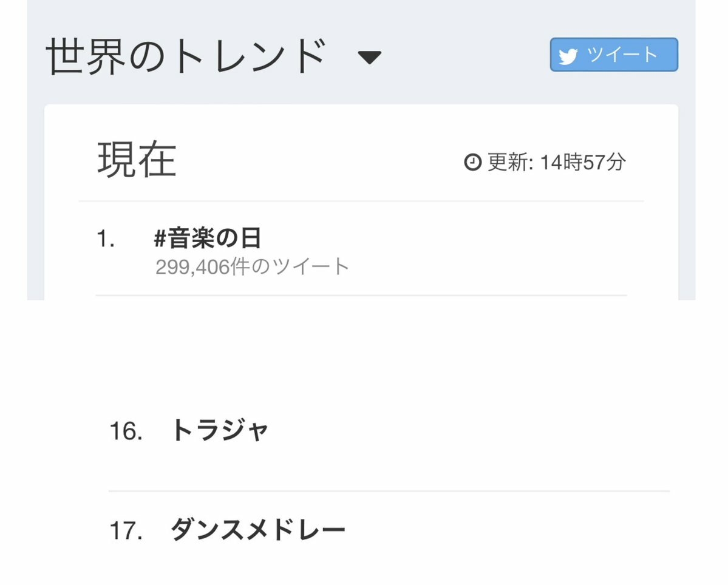Click rank number 1.
The image size is (728, 585).
106,239
